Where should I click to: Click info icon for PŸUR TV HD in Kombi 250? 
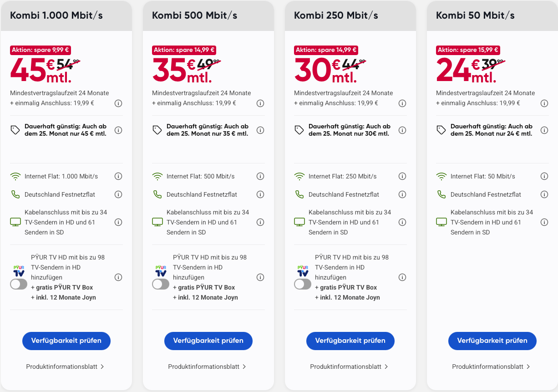click(402, 277)
